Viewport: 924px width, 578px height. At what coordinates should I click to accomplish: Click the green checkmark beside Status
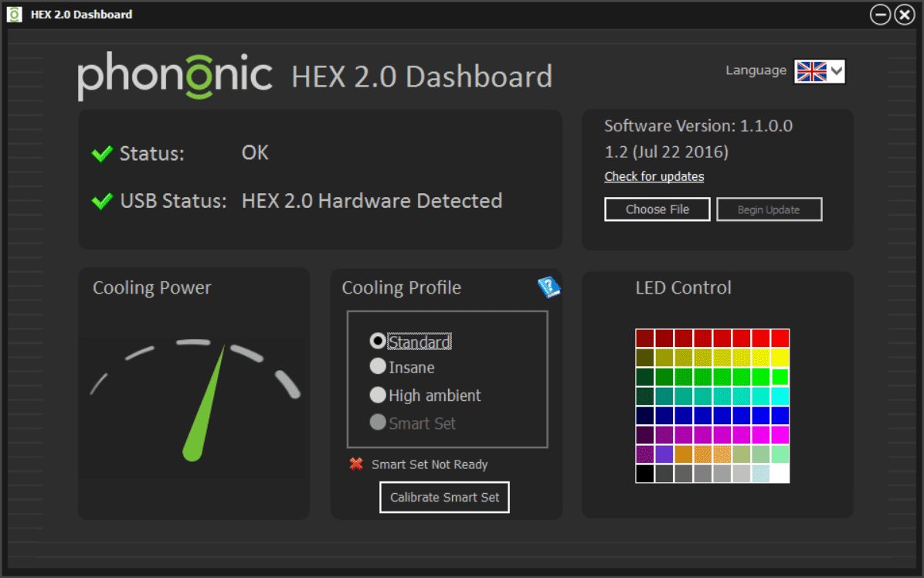pyautogui.click(x=102, y=154)
